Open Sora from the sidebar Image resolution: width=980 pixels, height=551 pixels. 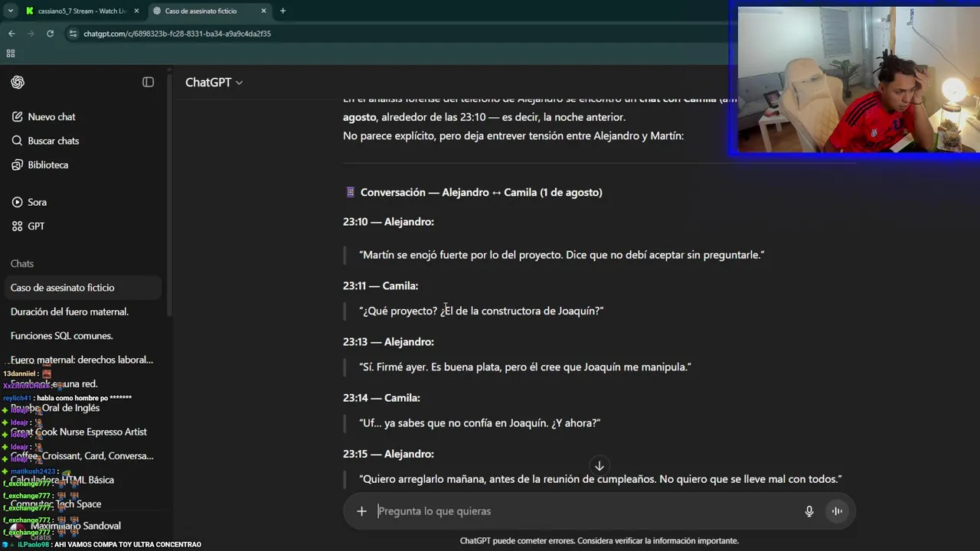pos(37,202)
